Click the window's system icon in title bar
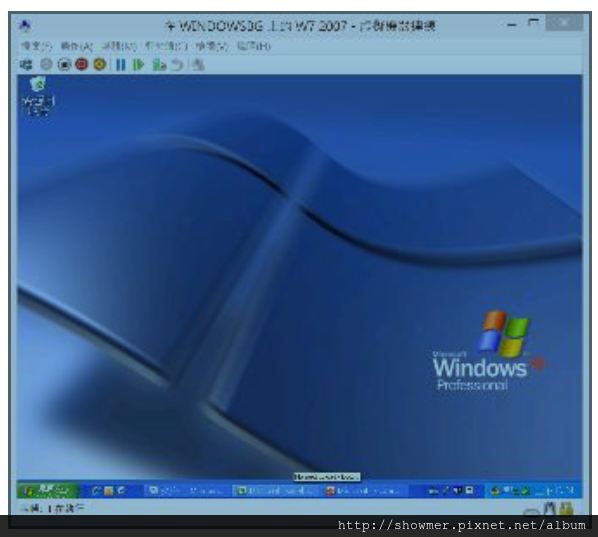This screenshot has height=537, width=598. coord(24,26)
